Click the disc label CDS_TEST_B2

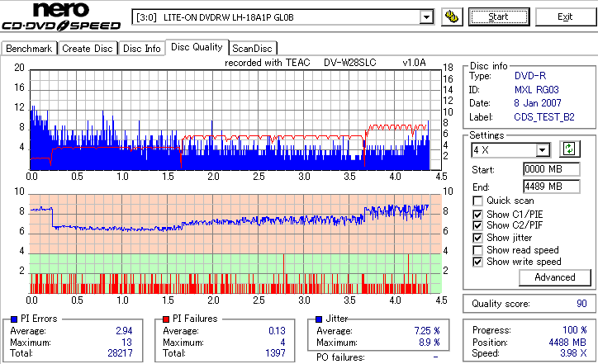click(x=543, y=117)
